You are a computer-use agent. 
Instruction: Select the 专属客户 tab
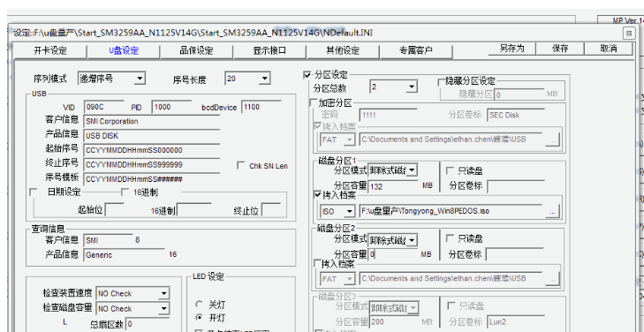(416, 51)
